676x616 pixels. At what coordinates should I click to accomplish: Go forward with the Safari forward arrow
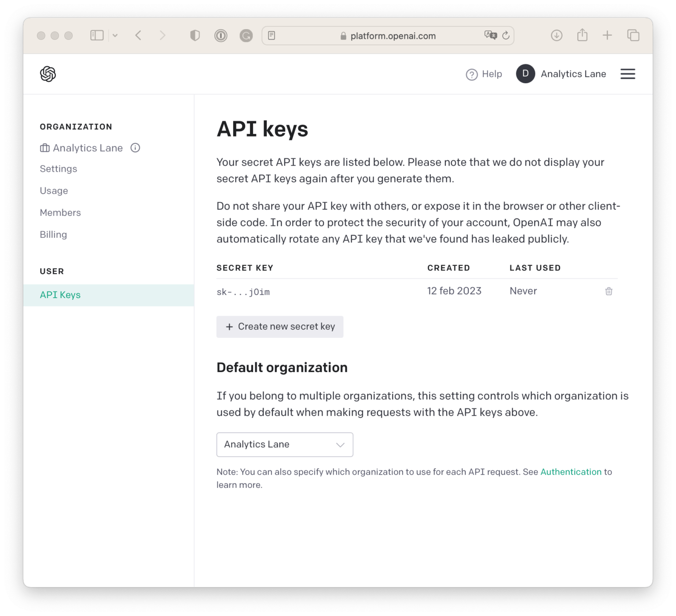pos(162,35)
